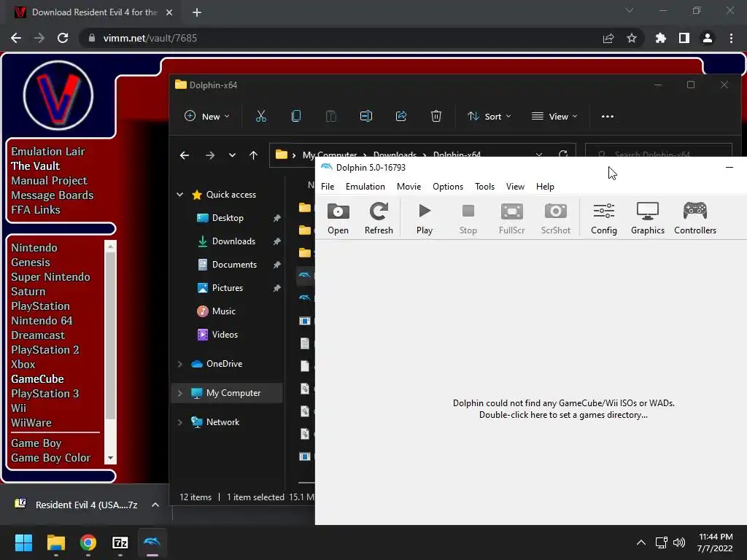
Task: Open Dolphin Controllers settings
Action: click(x=695, y=219)
